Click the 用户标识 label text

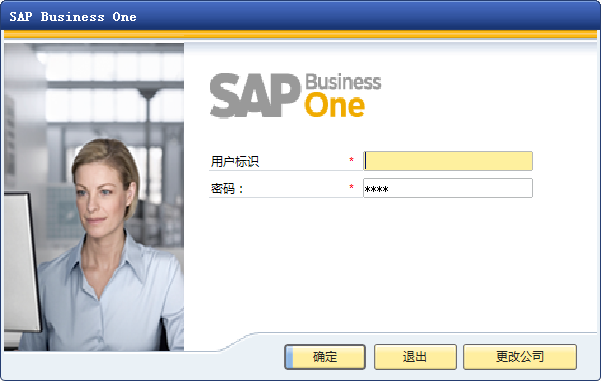pyautogui.click(x=235, y=161)
